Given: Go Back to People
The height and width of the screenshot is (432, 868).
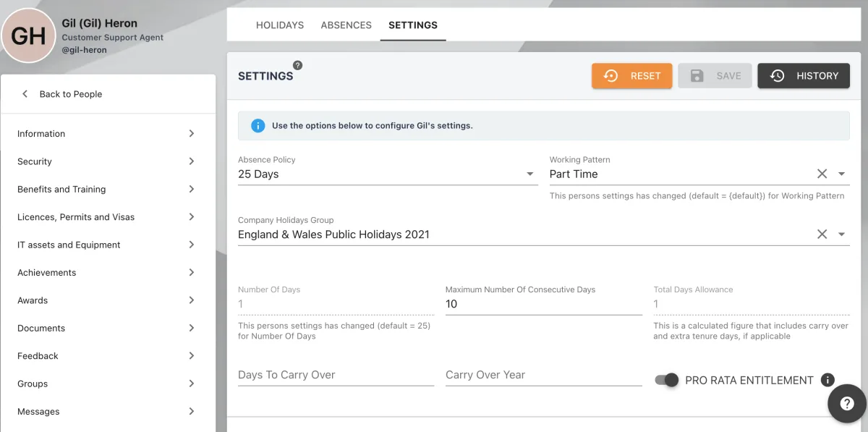Looking at the screenshot, I should [x=71, y=94].
